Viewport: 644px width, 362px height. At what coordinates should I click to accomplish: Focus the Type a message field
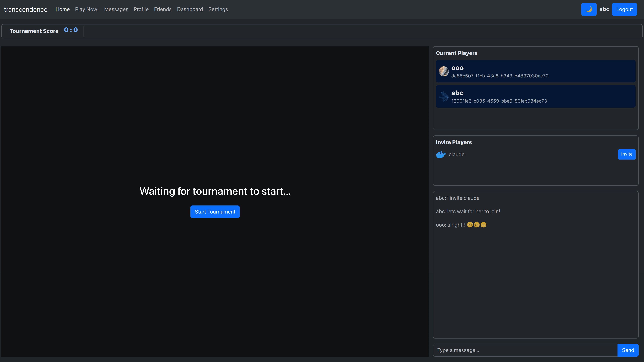pos(525,350)
